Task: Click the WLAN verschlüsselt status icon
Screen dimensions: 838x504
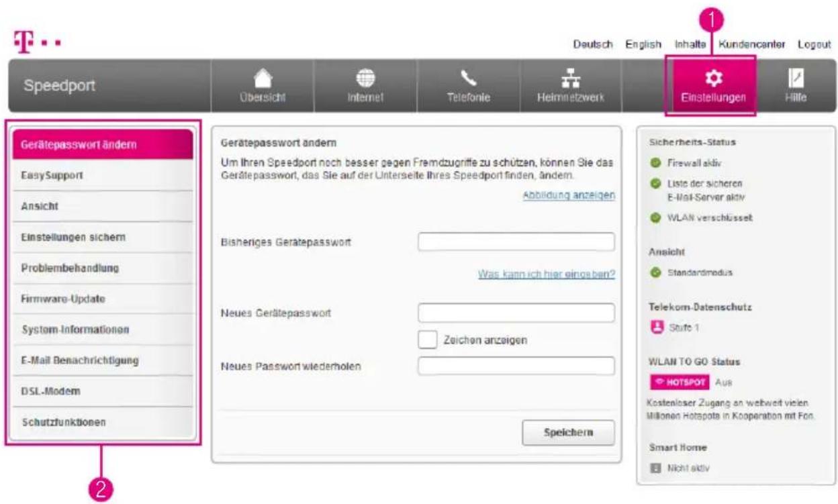Action: coord(655,217)
